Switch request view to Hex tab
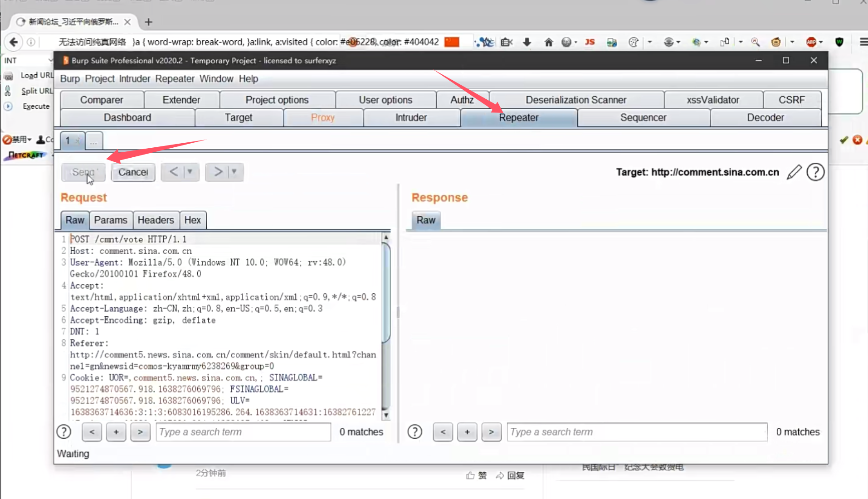 (192, 220)
